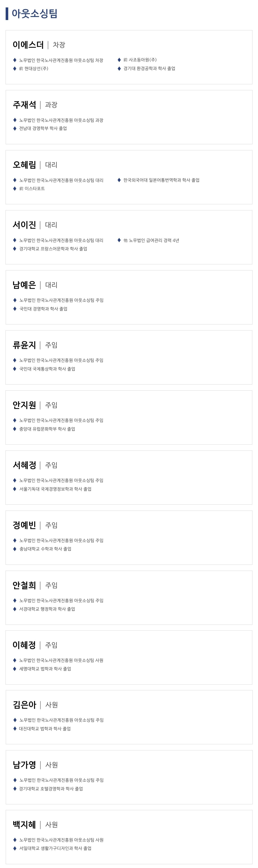258x868 pixels.
Task: Click 경기대학교 프랑스어문학과 학사 졸업 text
Action: pos(53,249)
